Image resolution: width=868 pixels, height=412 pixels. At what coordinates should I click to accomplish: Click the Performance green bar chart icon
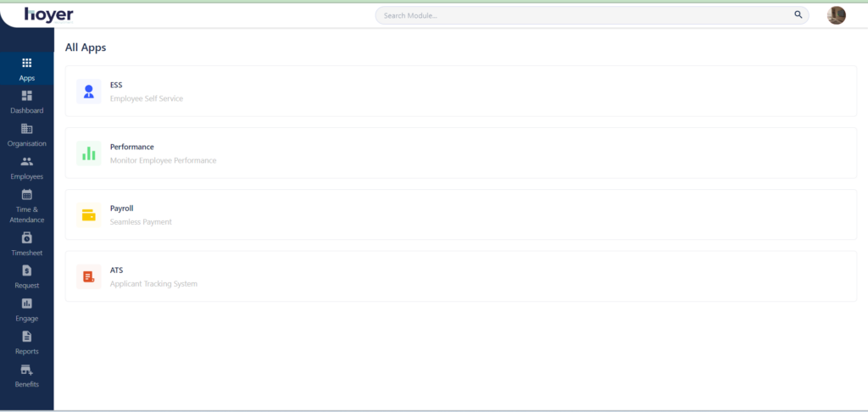click(88, 153)
